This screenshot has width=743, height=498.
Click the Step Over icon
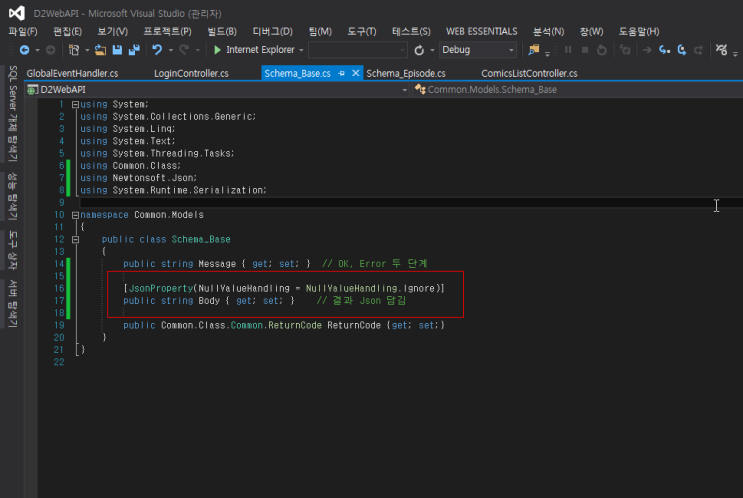click(681, 50)
